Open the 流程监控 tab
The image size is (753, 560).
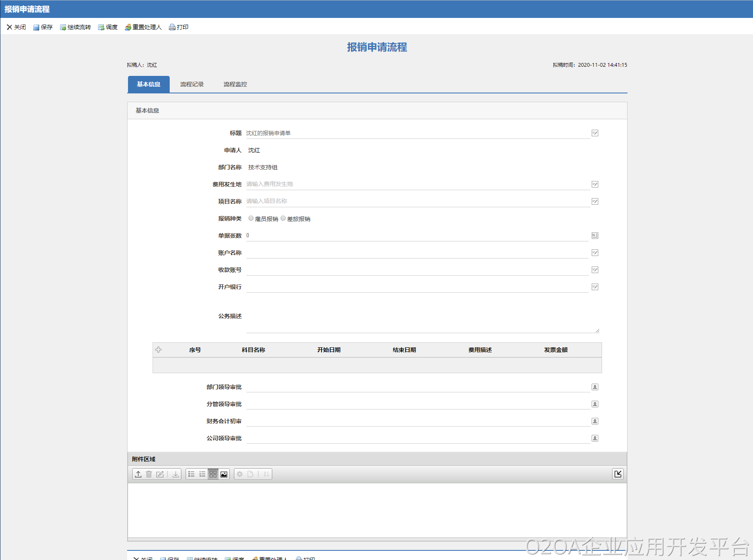pos(235,84)
